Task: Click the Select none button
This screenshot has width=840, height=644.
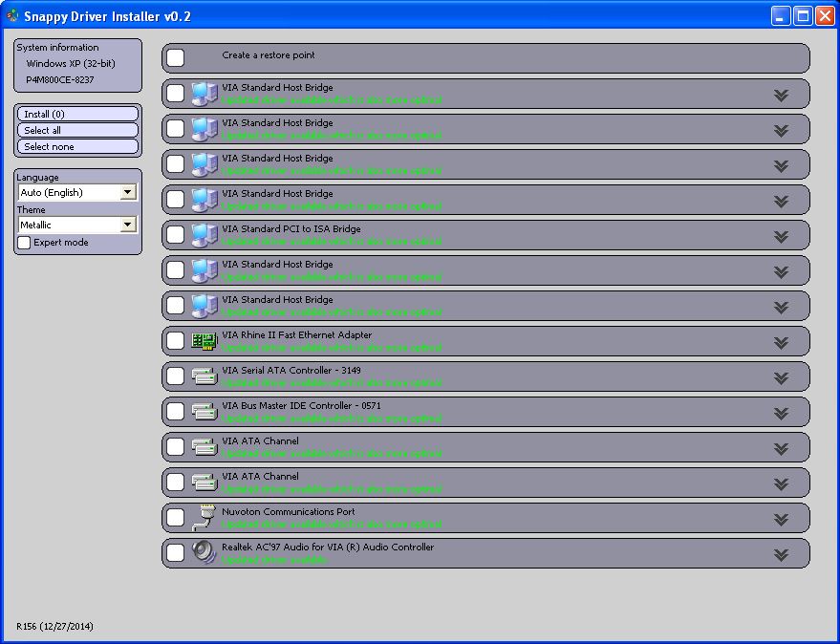Action: 77,146
